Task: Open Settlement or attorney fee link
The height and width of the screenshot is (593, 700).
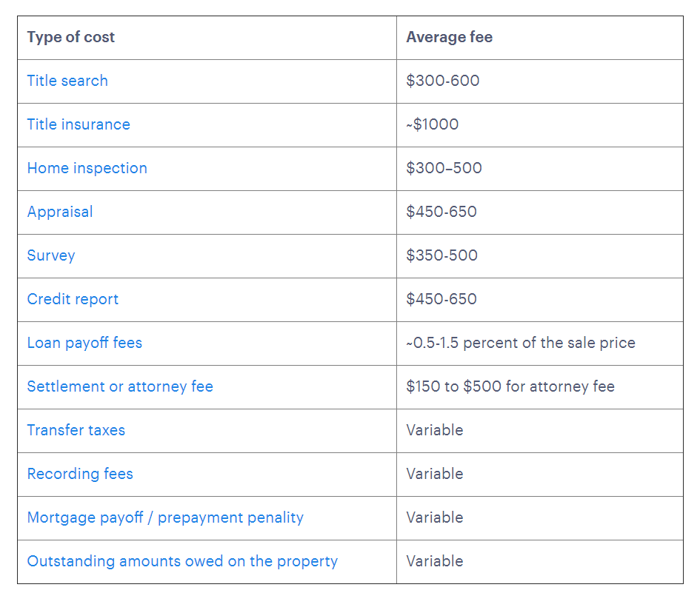Action: tap(120, 386)
